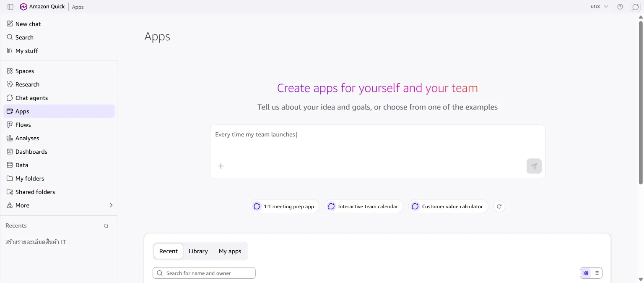Click the Analyses bar chart icon

pyautogui.click(x=10, y=138)
